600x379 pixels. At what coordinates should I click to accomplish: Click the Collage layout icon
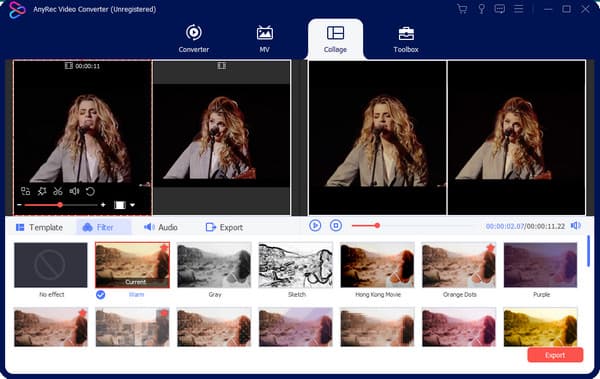coord(335,33)
